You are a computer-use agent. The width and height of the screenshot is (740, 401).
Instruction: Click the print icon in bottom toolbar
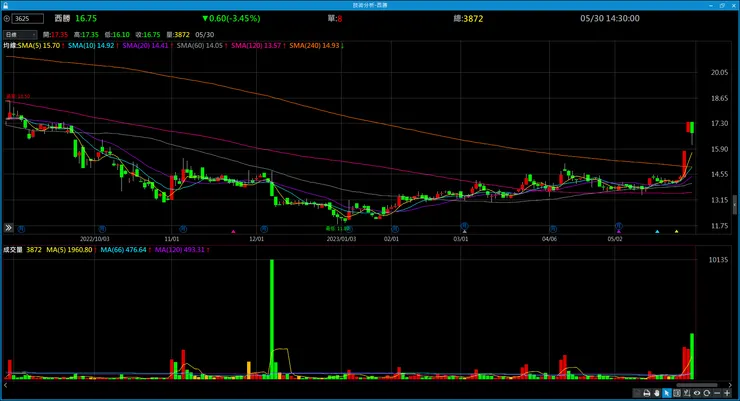[x=647, y=393]
